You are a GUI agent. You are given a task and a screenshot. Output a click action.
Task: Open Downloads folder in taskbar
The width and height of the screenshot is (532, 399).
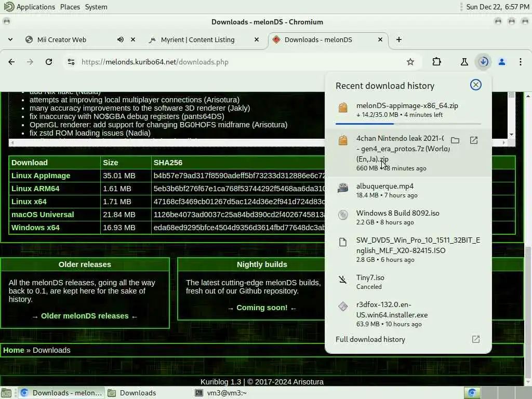[x=131, y=393]
